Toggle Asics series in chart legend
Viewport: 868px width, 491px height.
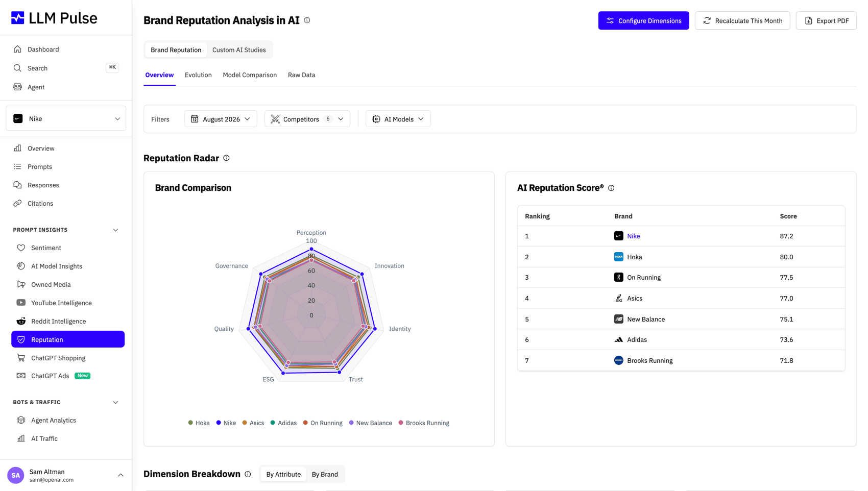coord(253,423)
